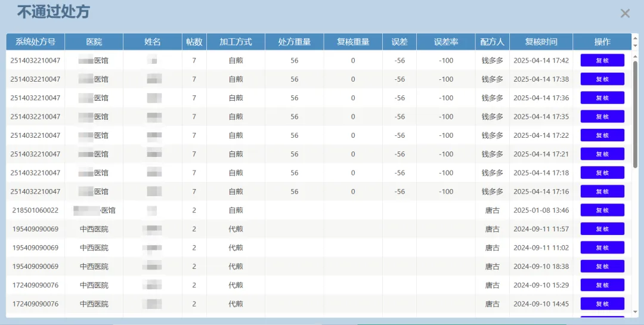
Task: Click 钱多多 in the 2025-04-14 17:16 row
Action: pos(492,191)
